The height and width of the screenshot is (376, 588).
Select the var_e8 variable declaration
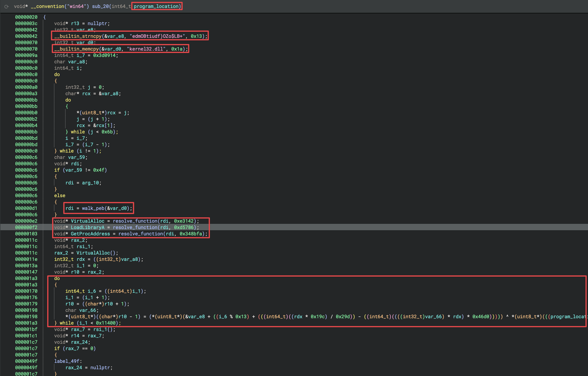(x=86, y=30)
